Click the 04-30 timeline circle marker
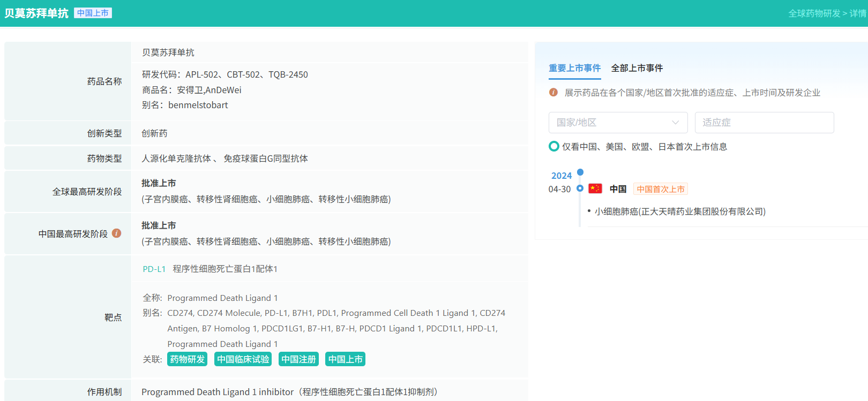The height and width of the screenshot is (401, 868). pos(580,188)
